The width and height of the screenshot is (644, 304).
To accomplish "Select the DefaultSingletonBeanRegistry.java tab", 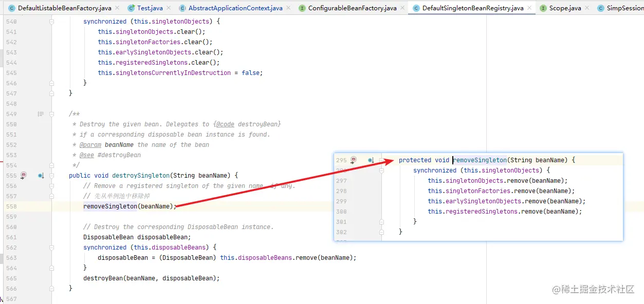I will pos(473,8).
